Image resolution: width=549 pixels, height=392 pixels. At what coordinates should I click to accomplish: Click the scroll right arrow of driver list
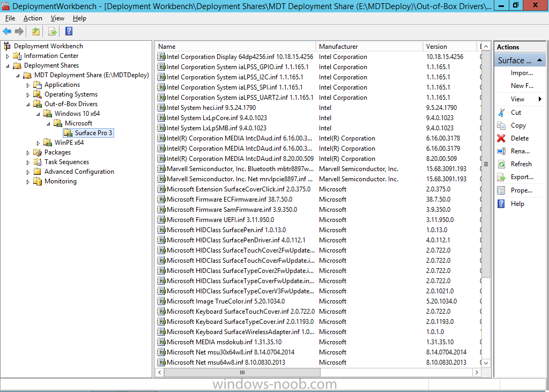click(x=477, y=372)
